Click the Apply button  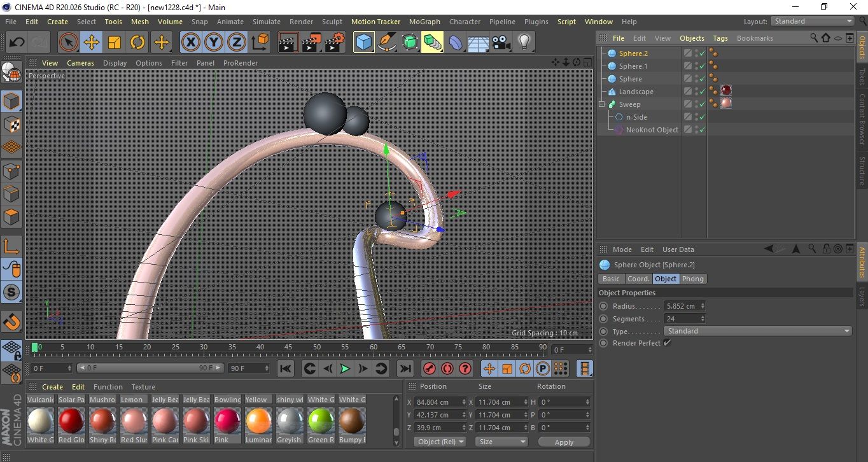tap(564, 442)
